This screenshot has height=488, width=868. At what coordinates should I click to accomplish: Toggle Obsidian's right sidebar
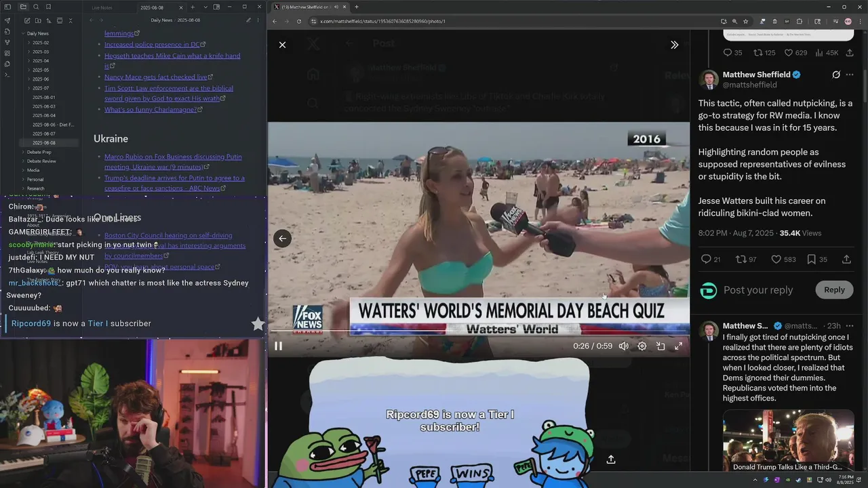(216, 7)
